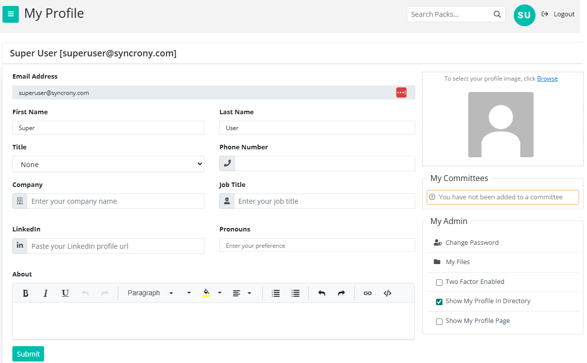Viewport: 587px width, 363px height.
Task: Open the Title dropdown showing None
Action: (x=109, y=164)
